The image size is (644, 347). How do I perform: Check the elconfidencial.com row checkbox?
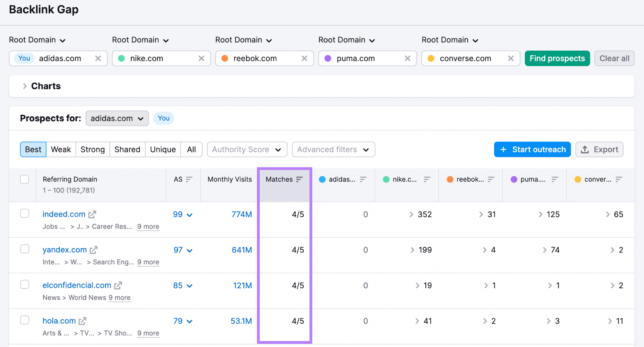coord(25,284)
